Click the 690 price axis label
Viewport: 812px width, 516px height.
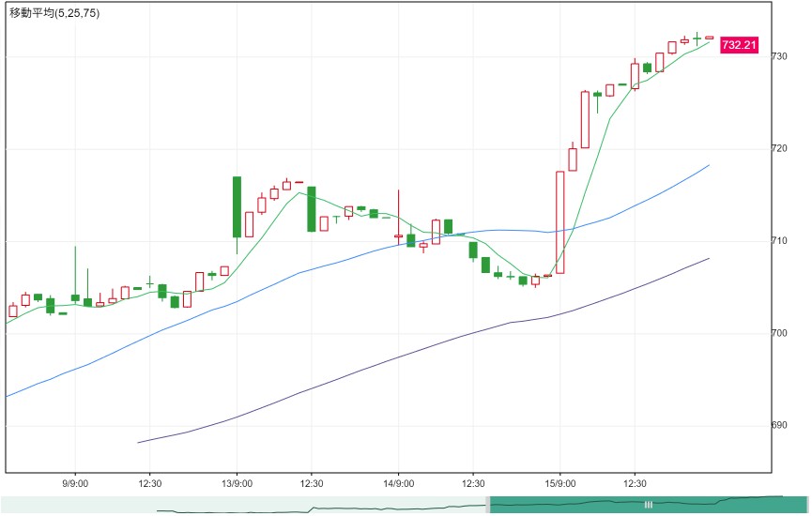779,425
